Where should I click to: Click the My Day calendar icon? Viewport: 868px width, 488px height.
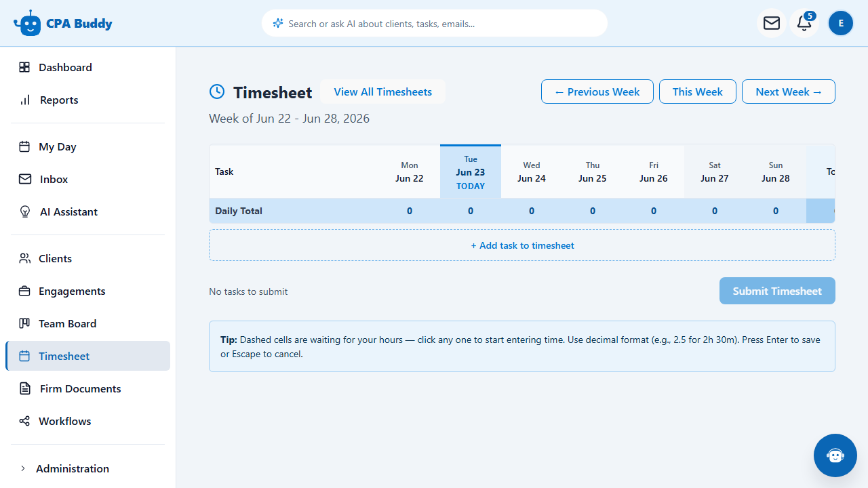pyautogui.click(x=24, y=146)
